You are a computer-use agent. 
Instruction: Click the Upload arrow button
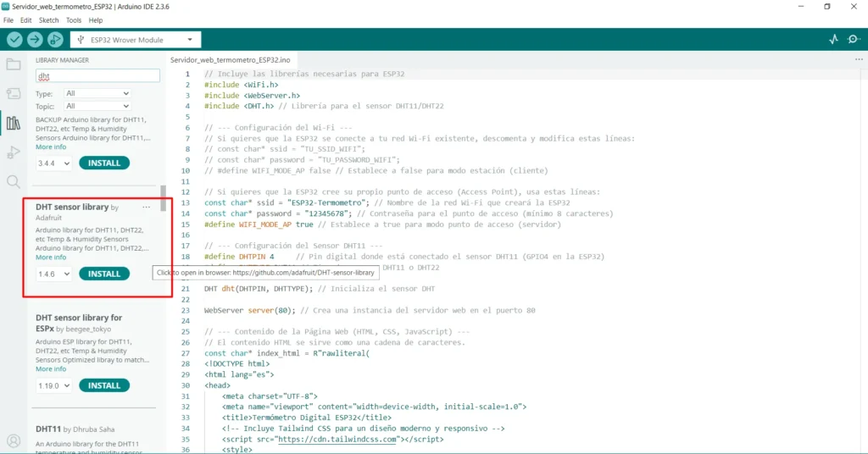point(35,39)
